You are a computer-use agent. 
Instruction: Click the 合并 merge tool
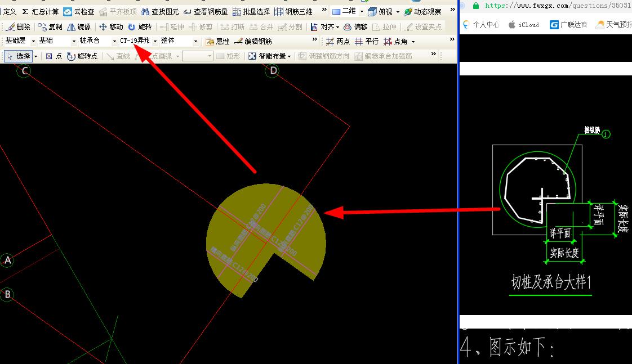pyautogui.click(x=261, y=26)
